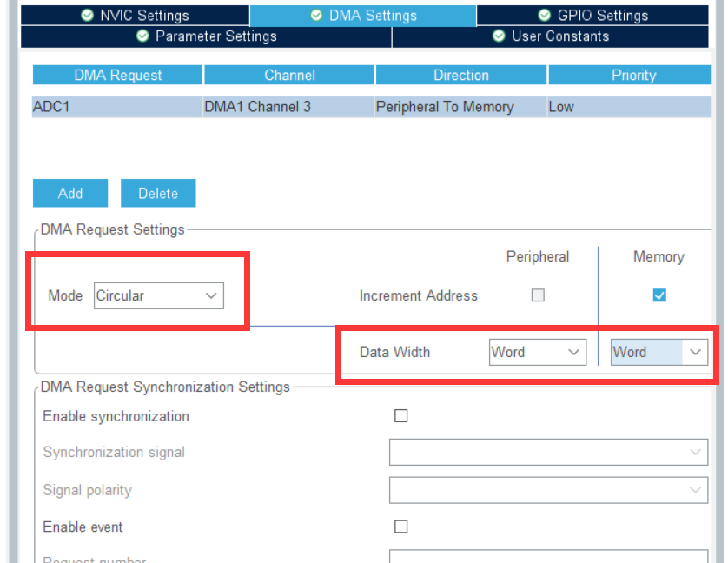Viewport: 728px width, 563px height.
Task: Open the Mode dropdown showing Circular
Action: [158, 296]
